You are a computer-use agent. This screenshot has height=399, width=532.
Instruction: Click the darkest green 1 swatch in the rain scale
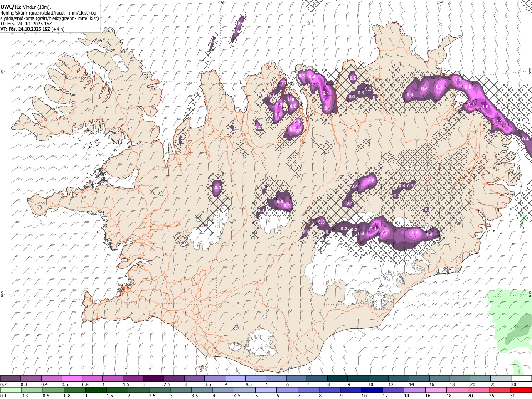pyautogui.click(x=96, y=390)
